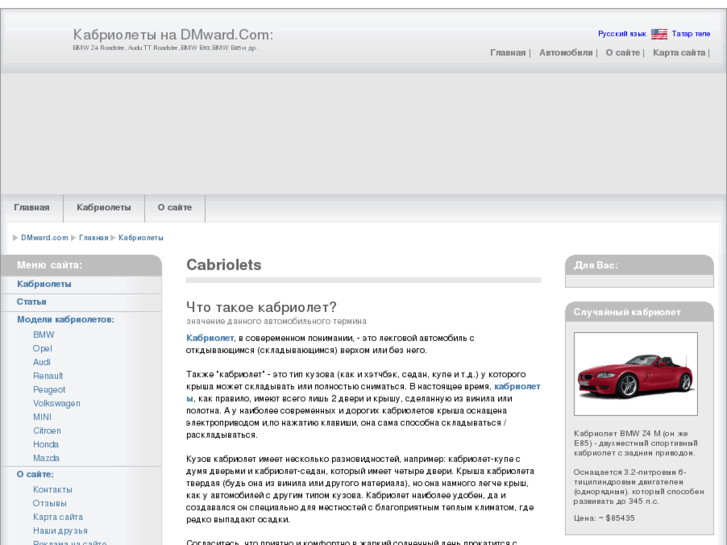Image resolution: width=727 pixels, height=545 pixels.
Task: Visit Отзывы page from the sidebar
Action: point(50,503)
